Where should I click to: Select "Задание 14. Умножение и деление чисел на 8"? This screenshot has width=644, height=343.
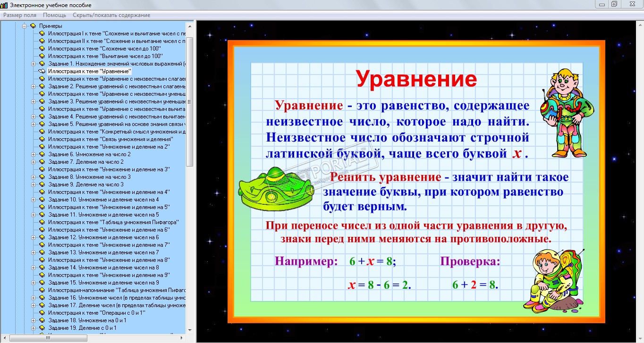click(x=103, y=268)
